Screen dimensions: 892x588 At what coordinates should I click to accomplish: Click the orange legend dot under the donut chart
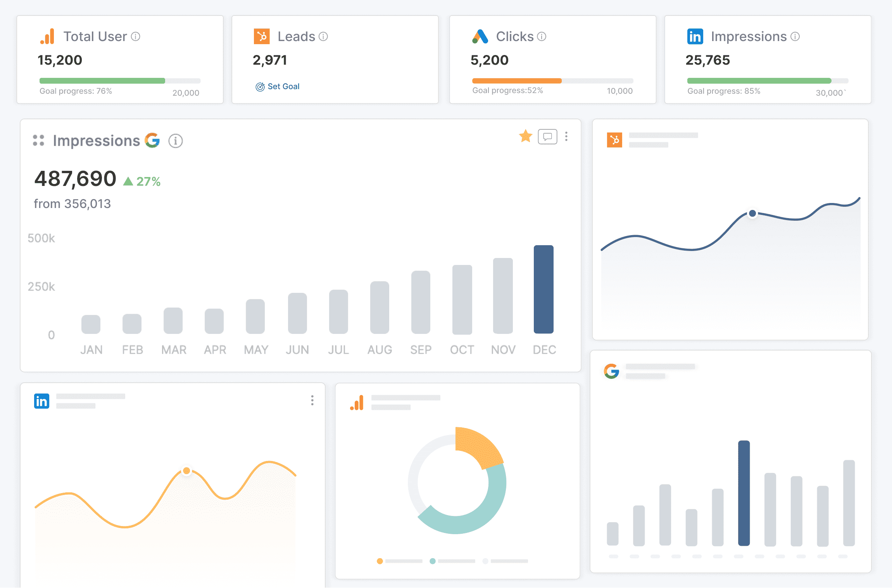click(380, 561)
